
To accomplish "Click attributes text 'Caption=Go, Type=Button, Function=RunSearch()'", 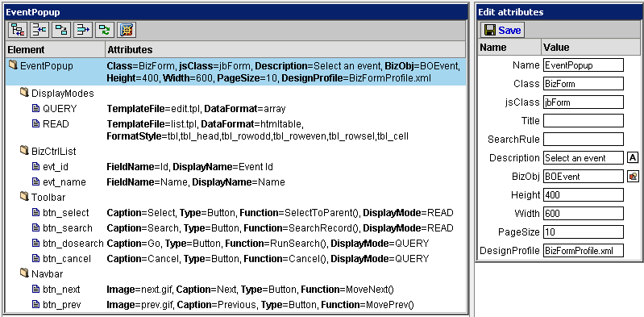I will click(218, 244).
